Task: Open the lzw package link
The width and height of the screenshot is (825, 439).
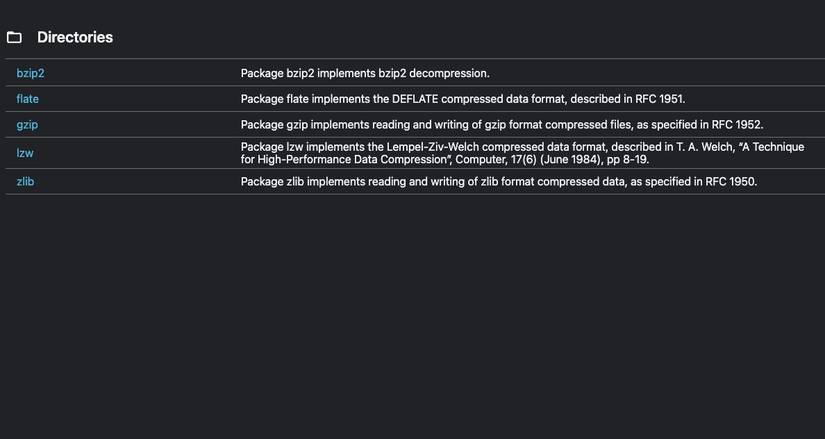Action: coord(25,153)
